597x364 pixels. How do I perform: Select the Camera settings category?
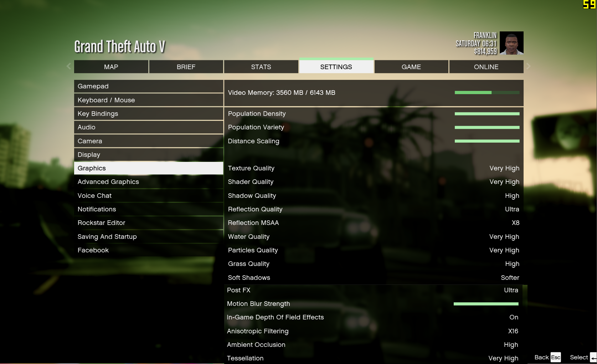[x=149, y=141]
